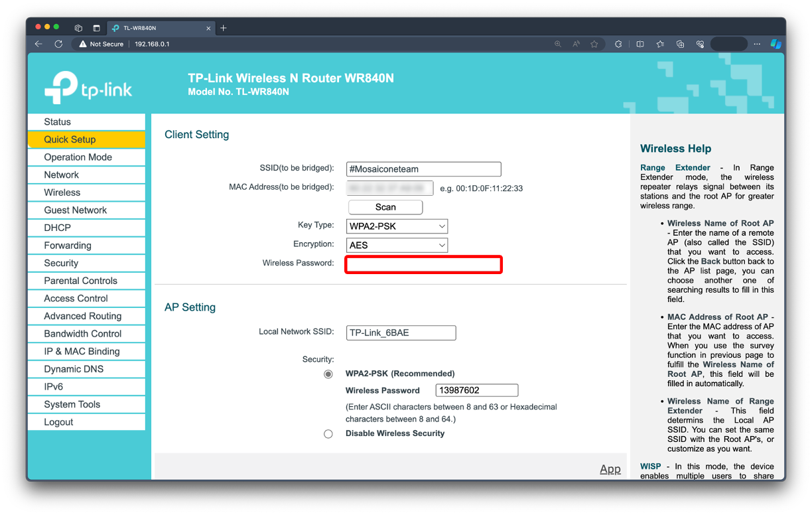Open the browser extensions puzzle icon

pyautogui.click(x=618, y=44)
